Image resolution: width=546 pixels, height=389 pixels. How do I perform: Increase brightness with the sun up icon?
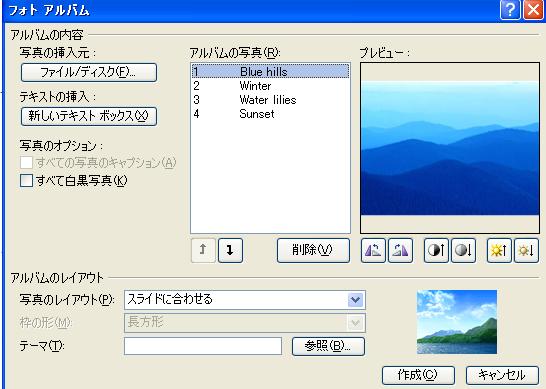[x=499, y=250]
